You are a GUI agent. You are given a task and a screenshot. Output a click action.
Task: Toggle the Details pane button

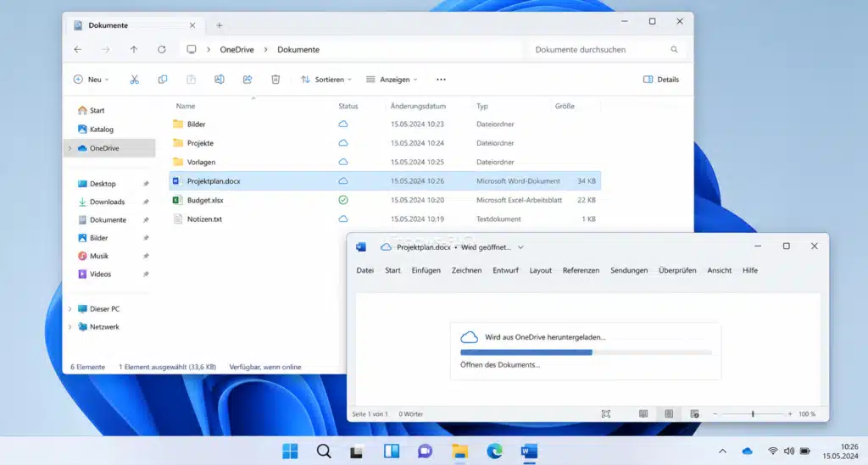(x=661, y=80)
